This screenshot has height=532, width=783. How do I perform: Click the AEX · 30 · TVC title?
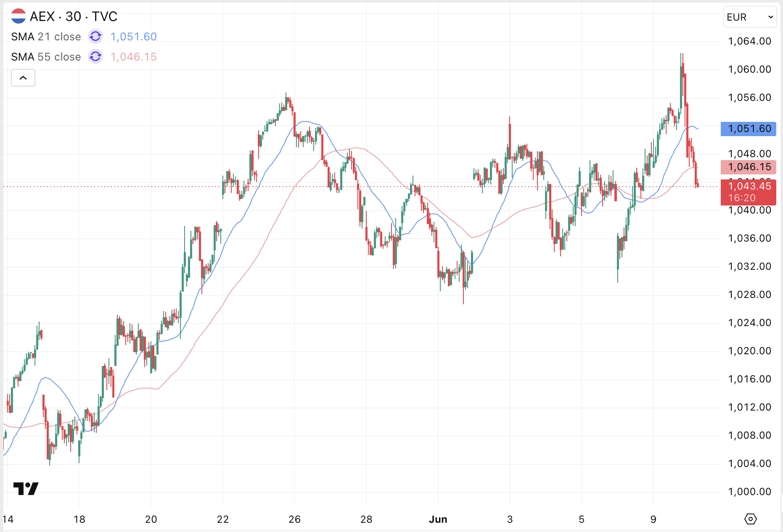pyautogui.click(x=74, y=16)
